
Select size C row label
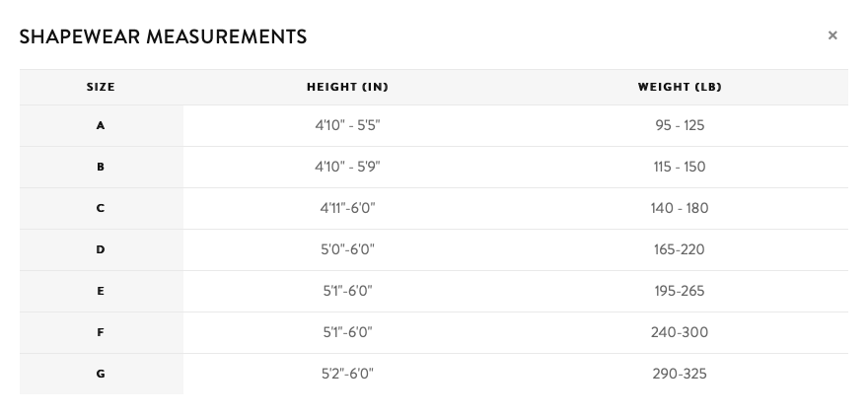[x=101, y=209]
